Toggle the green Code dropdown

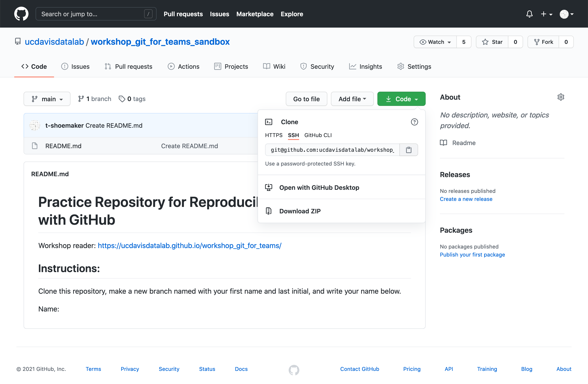[401, 99]
